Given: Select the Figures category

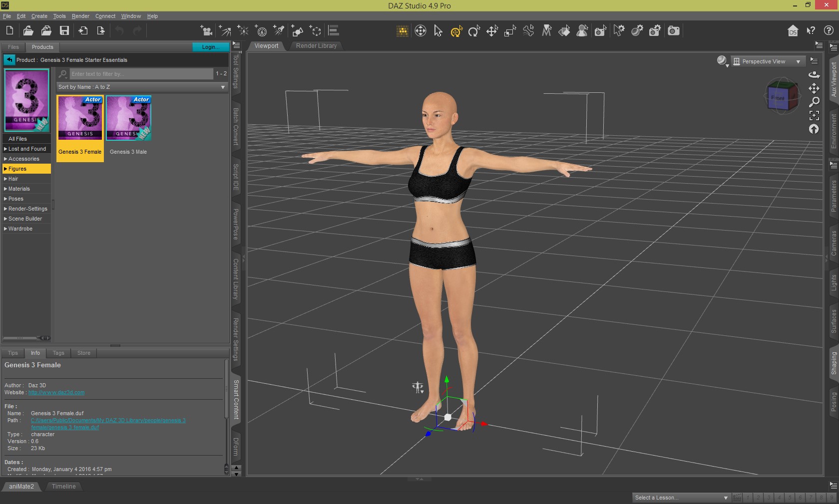Looking at the screenshot, I should (26, 169).
